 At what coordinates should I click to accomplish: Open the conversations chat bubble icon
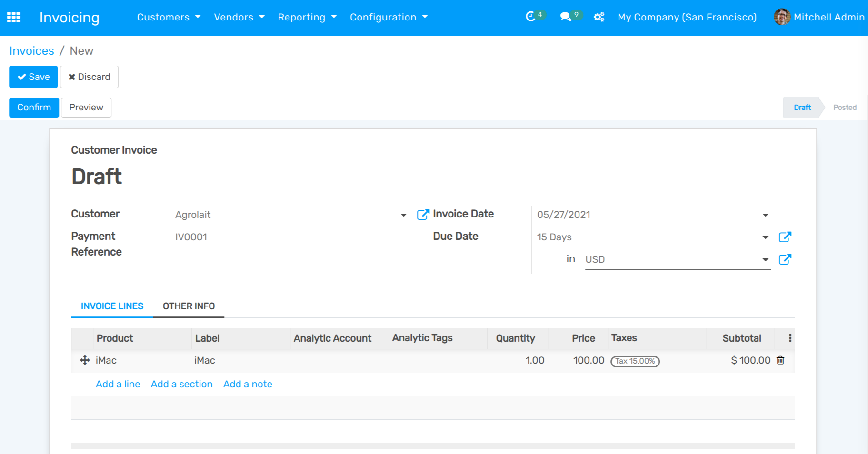click(x=565, y=17)
